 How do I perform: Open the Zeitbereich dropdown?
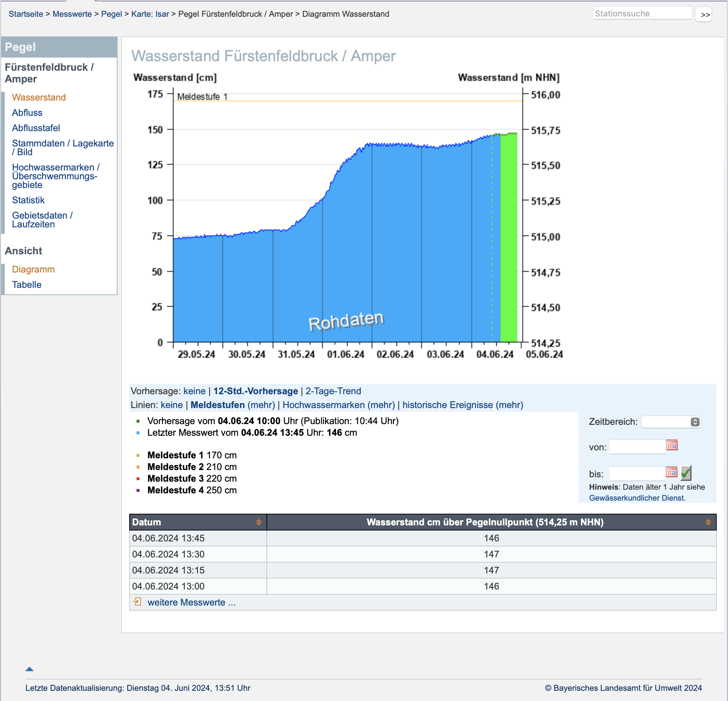tap(671, 422)
